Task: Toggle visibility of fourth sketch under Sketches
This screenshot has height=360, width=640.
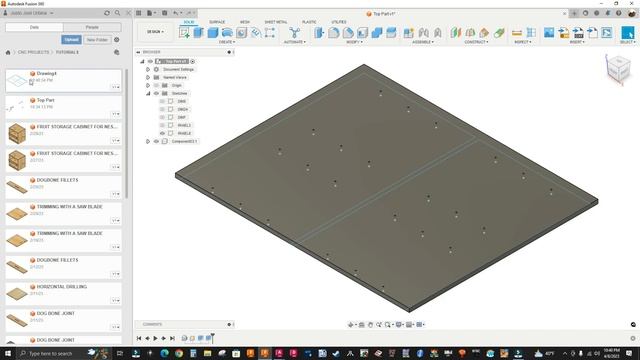Action: 162,125
